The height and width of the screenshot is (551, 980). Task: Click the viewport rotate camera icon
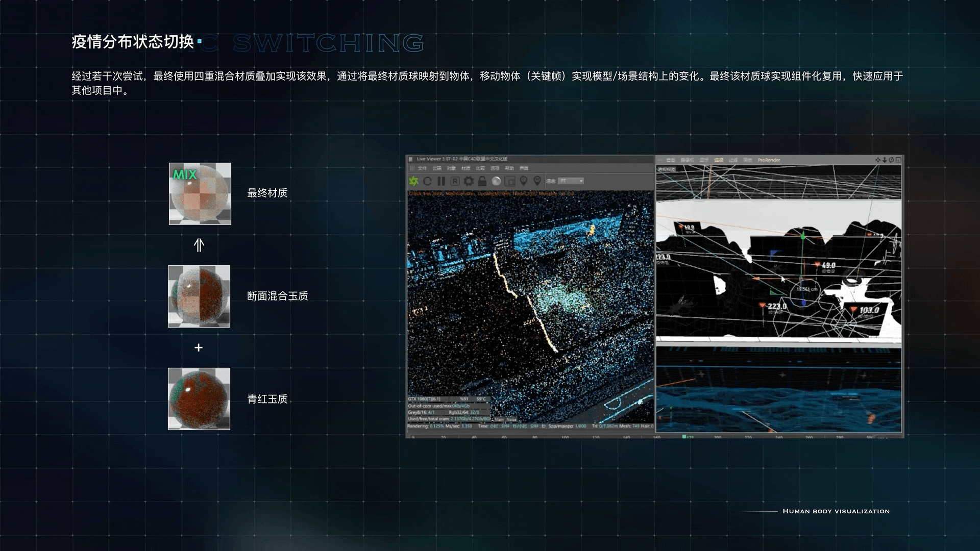point(891,160)
